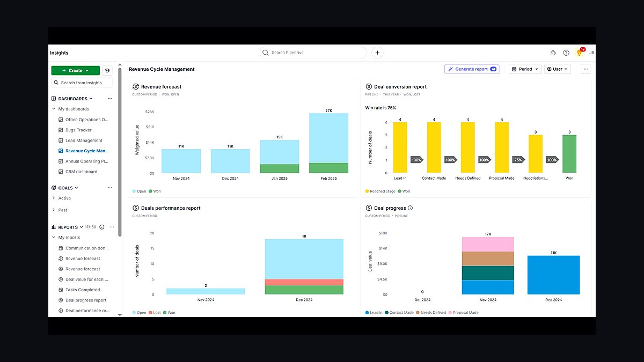Click the Bugs Tracker dashboard icon
Viewport: 644px width, 362px height.
[61, 130]
